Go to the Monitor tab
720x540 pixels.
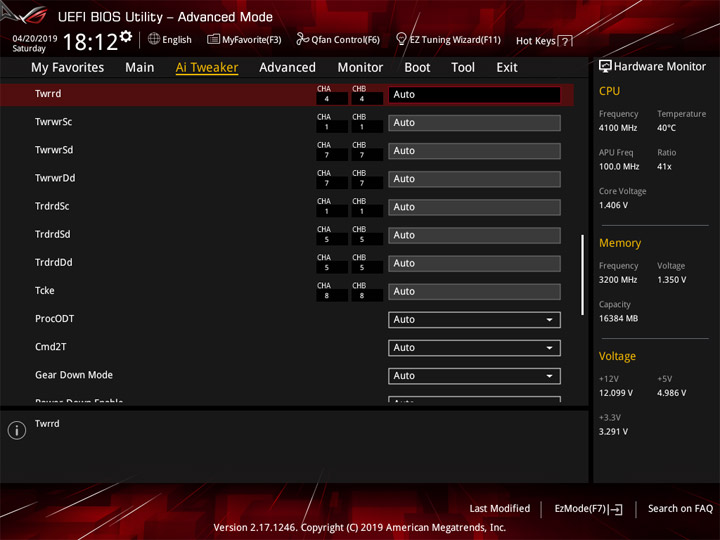(x=360, y=68)
